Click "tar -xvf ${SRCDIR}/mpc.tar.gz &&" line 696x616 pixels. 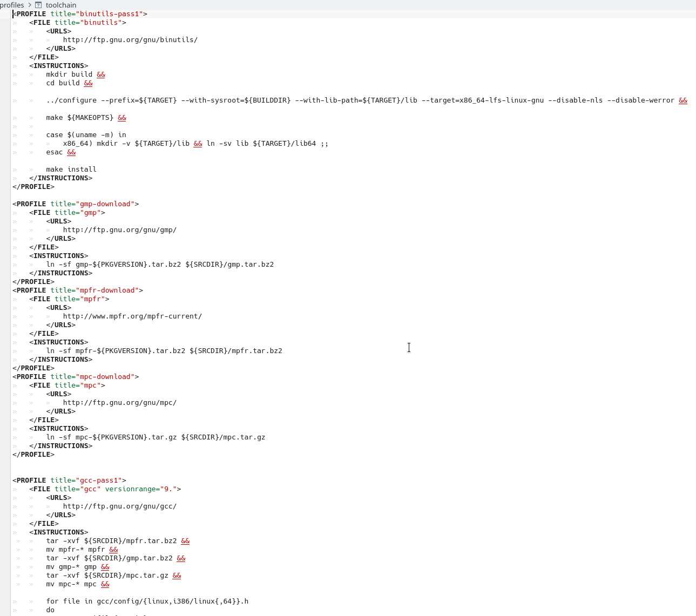coord(113,576)
